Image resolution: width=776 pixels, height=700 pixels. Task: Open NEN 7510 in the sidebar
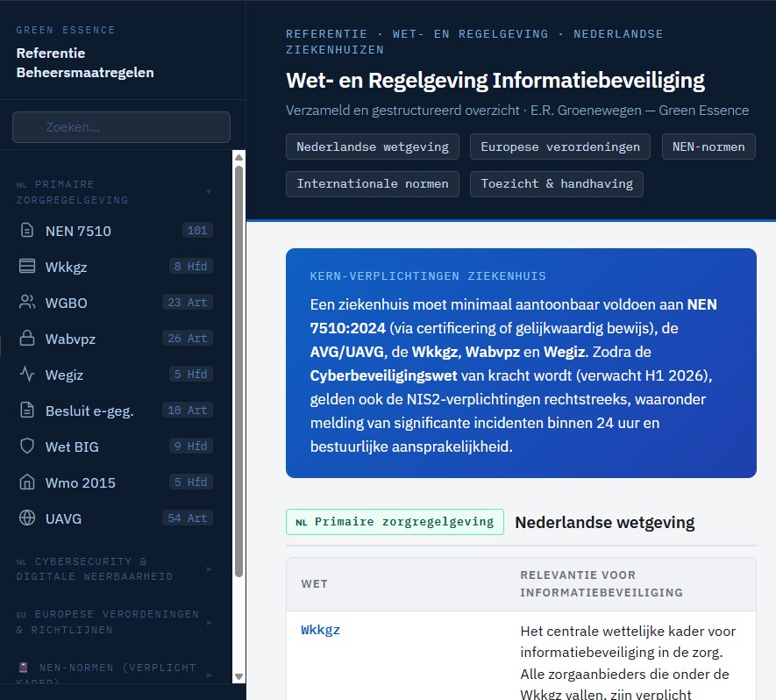116,231
